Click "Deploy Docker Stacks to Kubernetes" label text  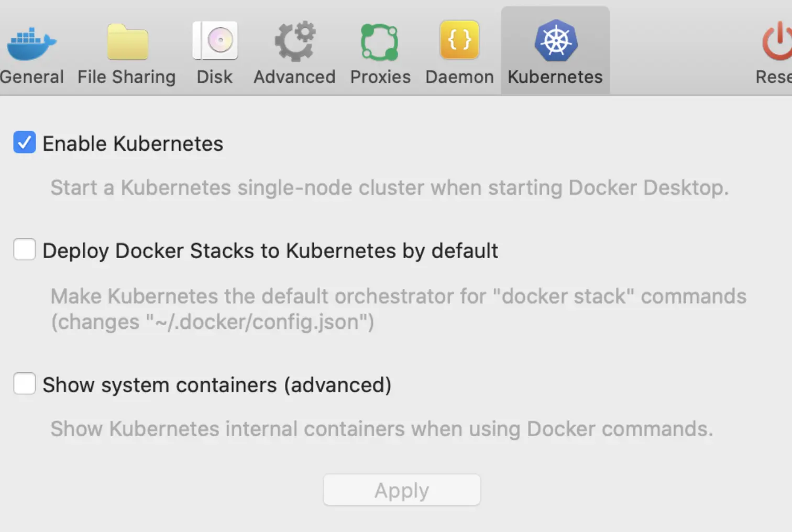tap(270, 251)
